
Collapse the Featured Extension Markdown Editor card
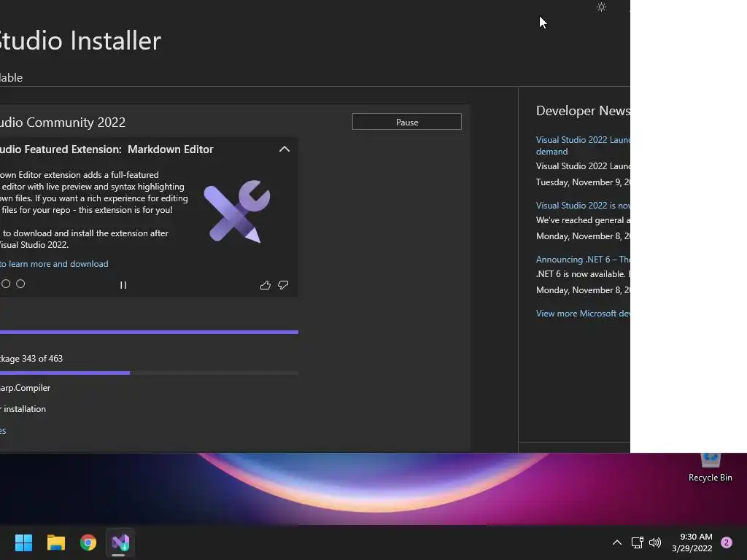click(285, 149)
